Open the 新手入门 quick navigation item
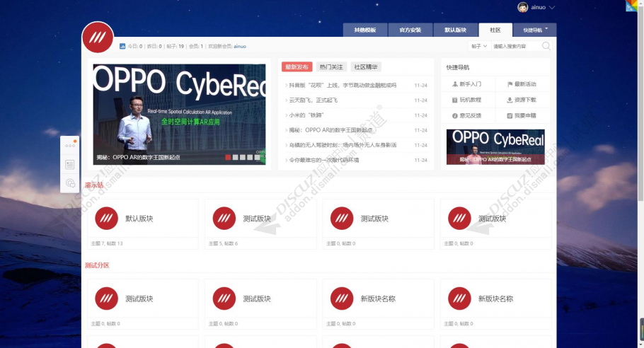 (x=466, y=84)
